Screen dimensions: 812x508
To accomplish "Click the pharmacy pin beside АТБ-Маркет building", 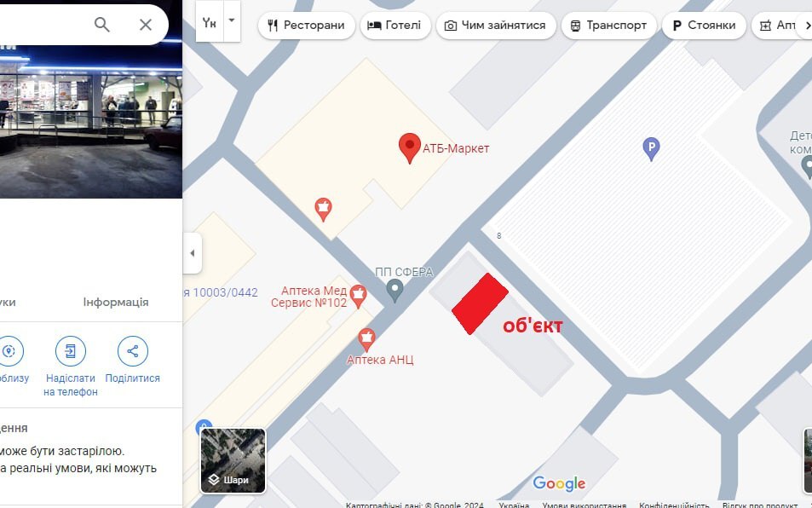I will (323, 209).
